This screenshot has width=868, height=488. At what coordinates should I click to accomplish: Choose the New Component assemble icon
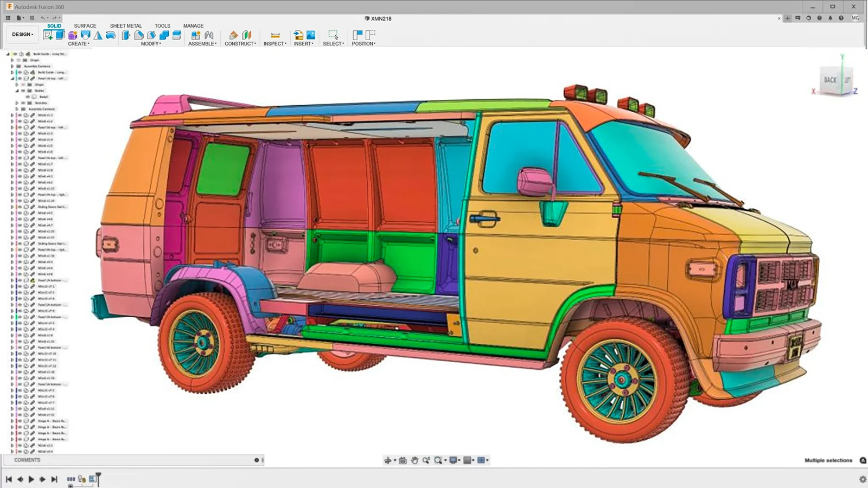coord(196,35)
